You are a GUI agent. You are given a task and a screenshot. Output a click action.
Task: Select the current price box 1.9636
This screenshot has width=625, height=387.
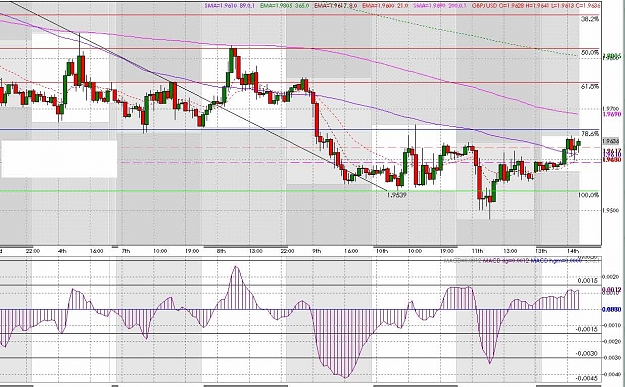tap(611, 141)
